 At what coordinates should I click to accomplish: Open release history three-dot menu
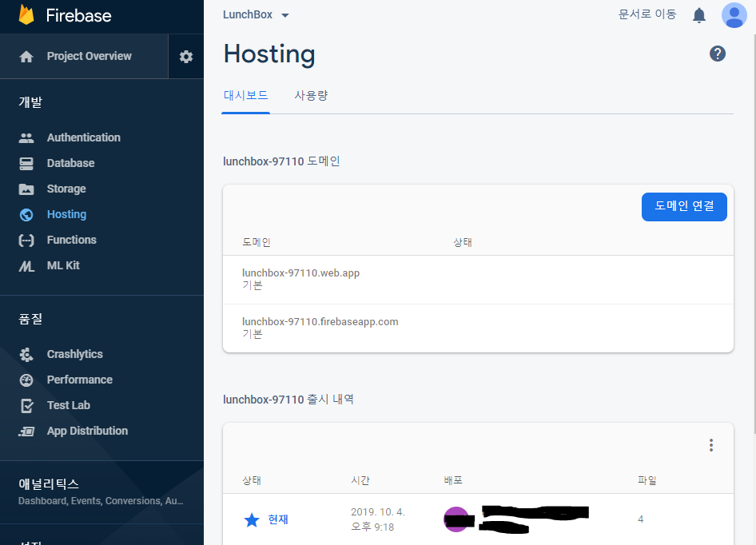coord(711,445)
